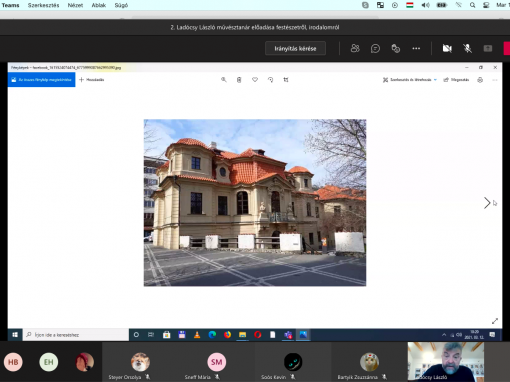Open Opera browser from the taskbar
The height and width of the screenshot is (382, 510).
(258, 335)
